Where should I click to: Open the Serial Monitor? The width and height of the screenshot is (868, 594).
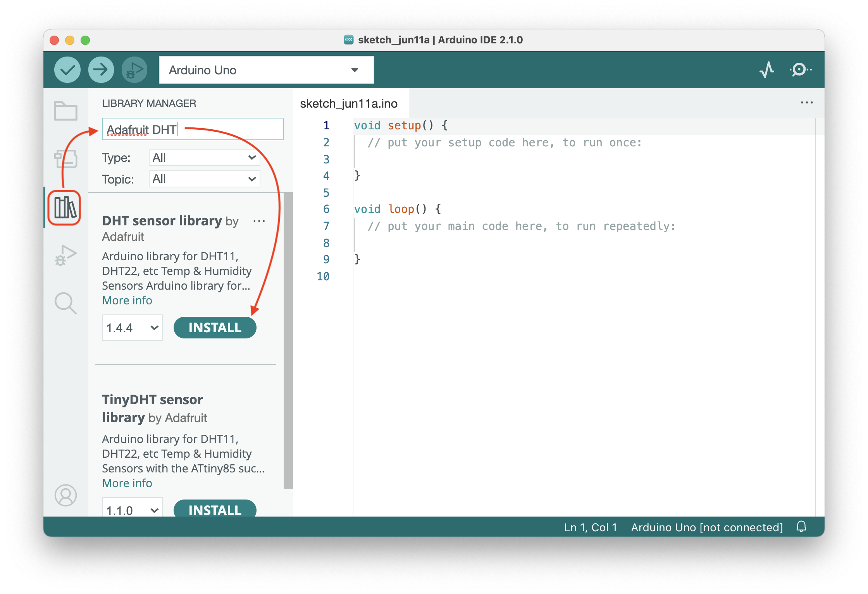[x=800, y=70]
